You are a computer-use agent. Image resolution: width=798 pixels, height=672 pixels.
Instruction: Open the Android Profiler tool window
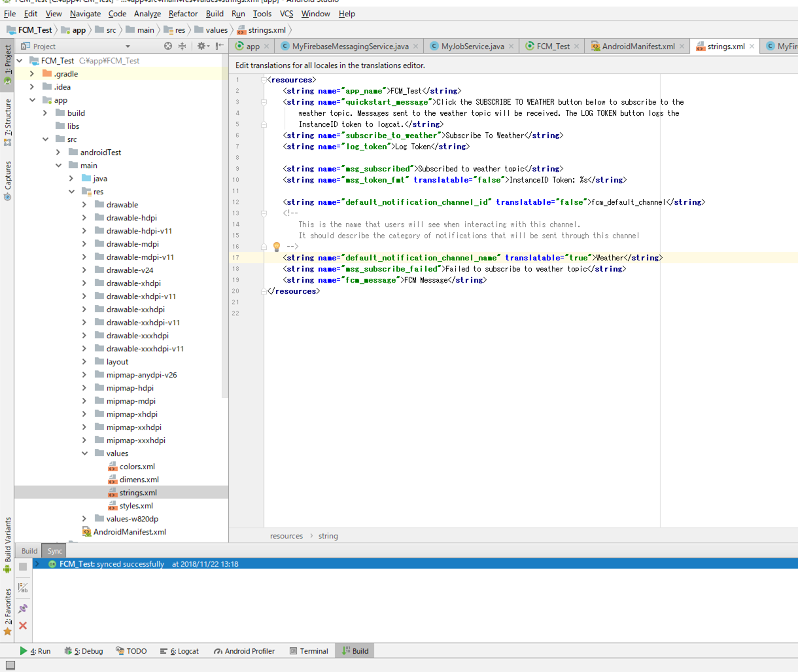pos(244,651)
